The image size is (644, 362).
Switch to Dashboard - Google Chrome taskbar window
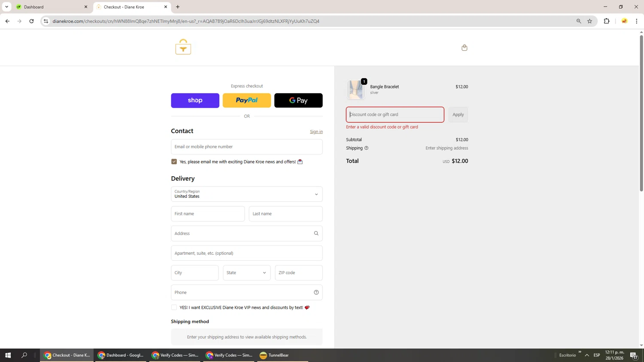[121, 355]
